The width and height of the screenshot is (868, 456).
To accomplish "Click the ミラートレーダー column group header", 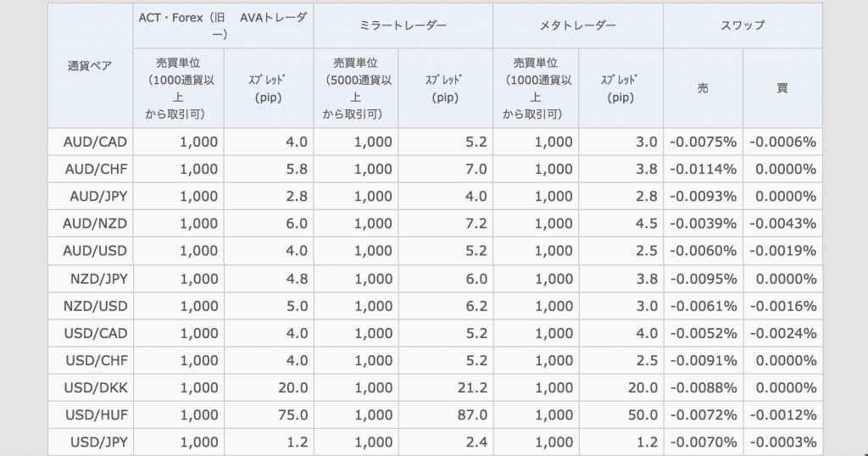I will pyautogui.click(x=403, y=25).
